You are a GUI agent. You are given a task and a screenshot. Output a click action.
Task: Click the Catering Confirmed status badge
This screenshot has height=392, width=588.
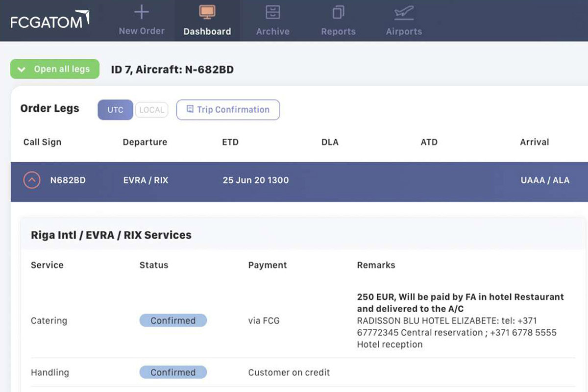coord(173,320)
